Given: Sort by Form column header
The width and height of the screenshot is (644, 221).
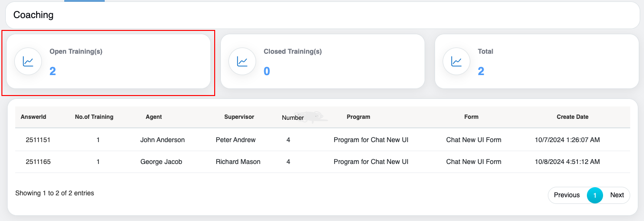Looking at the screenshot, I should pos(471,117).
